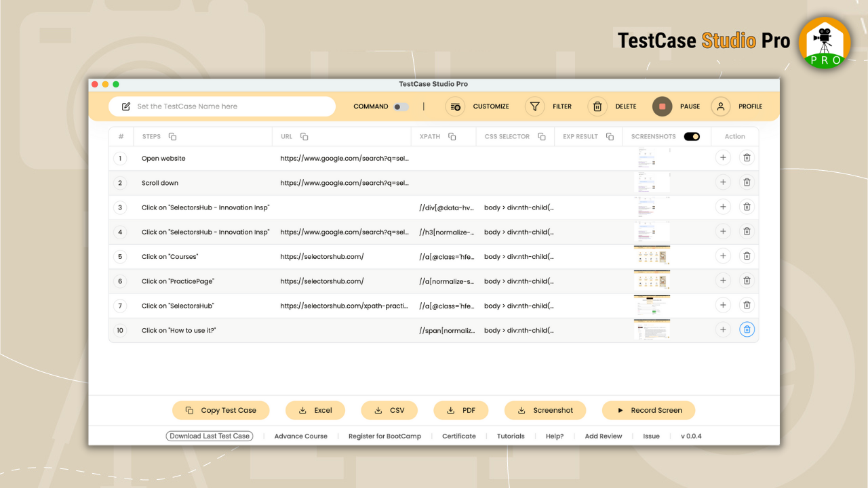This screenshot has width=868, height=488.
Task: Click the Filter funnel icon
Action: pyautogui.click(x=534, y=106)
